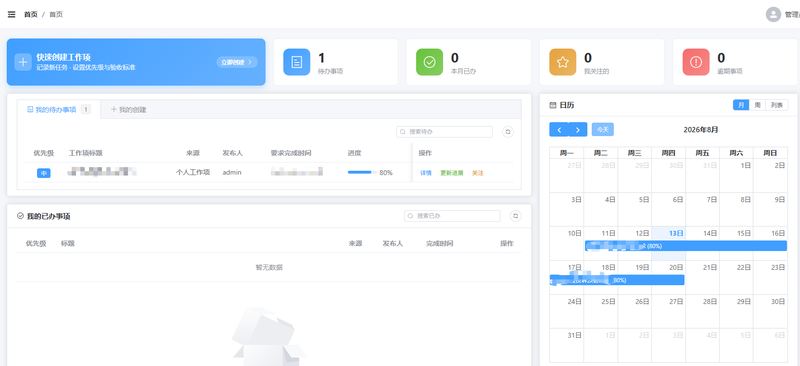The width and height of the screenshot is (800, 366).
Task: Click the calendar event bar starting on 11日
Action: coord(686,246)
